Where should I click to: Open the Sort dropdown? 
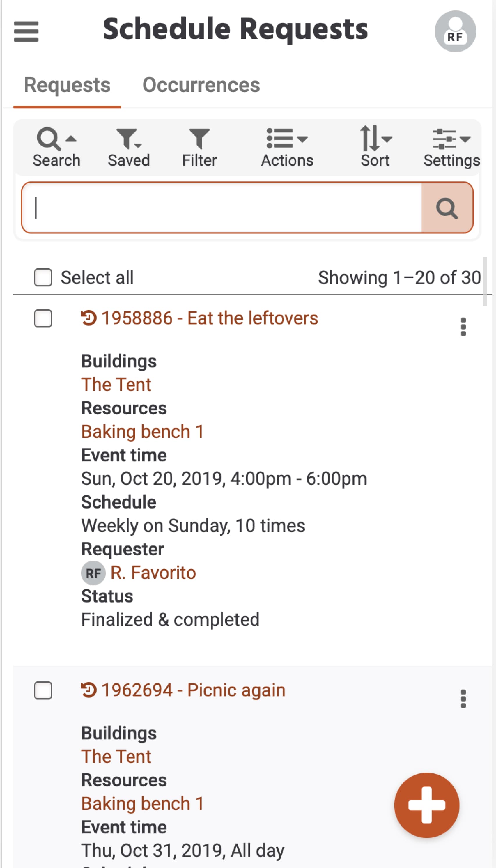[375, 147]
